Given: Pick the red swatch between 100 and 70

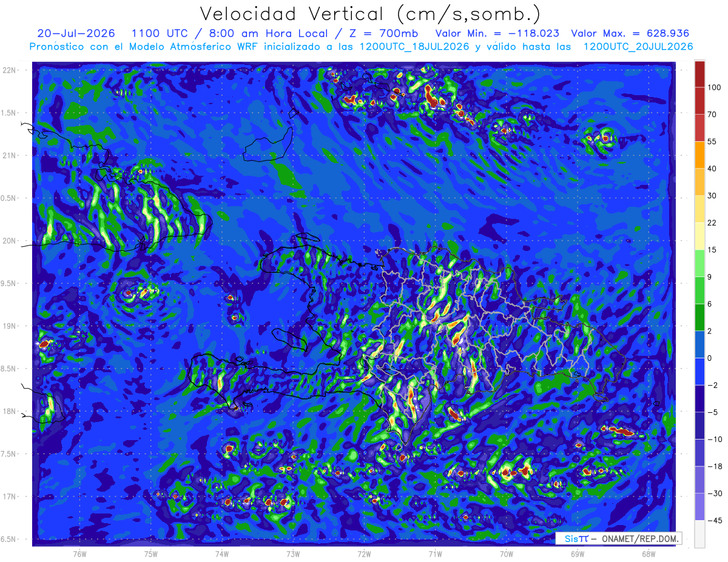Looking at the screenshot, I should coord(699,101).
